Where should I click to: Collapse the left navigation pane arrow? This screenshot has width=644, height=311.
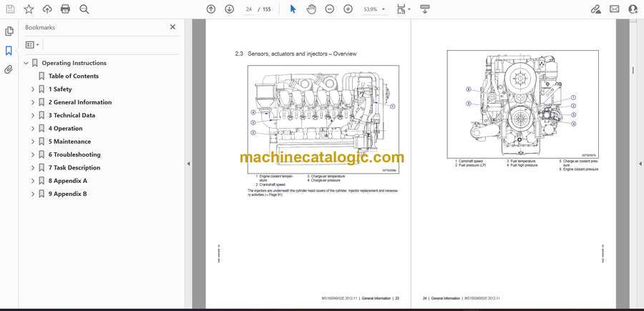(x=188, y=164)
